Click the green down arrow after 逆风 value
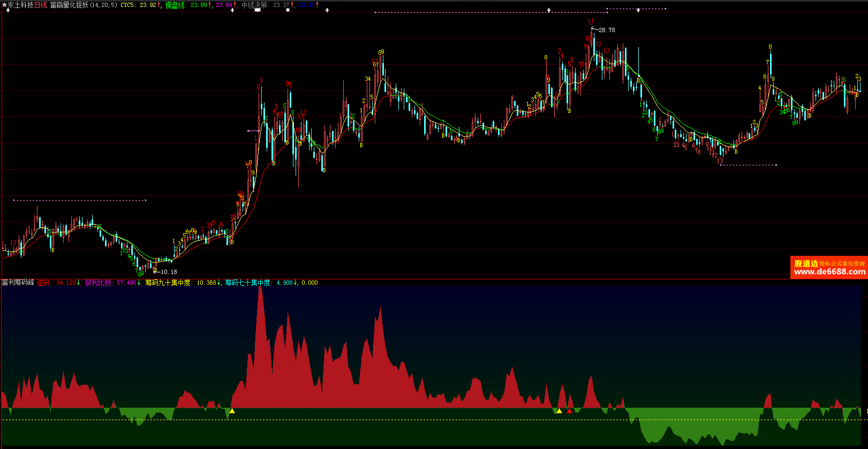 point(79,283)
